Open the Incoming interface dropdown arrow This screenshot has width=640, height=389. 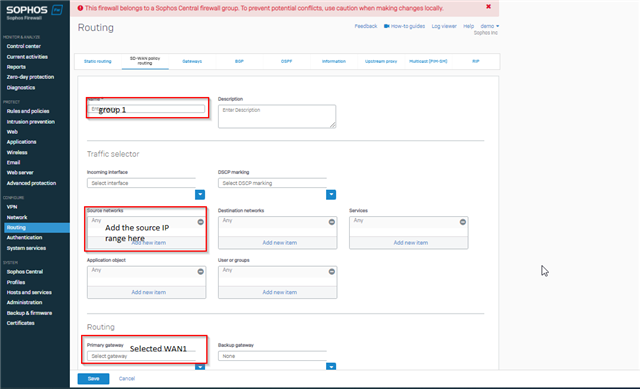[200, 195]
